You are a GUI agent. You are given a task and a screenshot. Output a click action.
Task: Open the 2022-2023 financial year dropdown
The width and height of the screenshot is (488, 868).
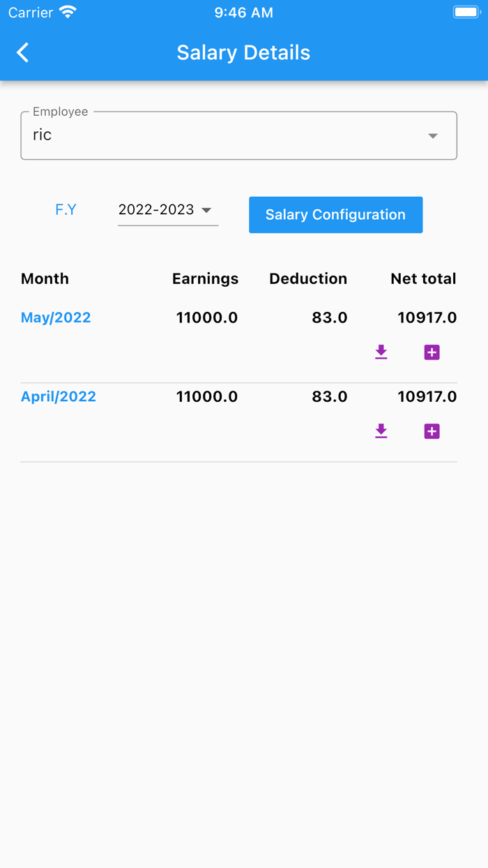[x=167, y=210]
